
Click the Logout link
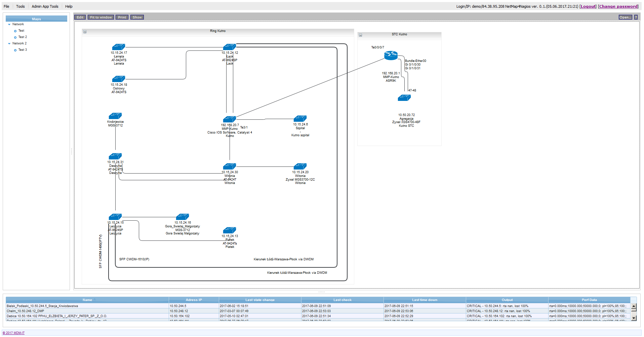coord(588,6)
